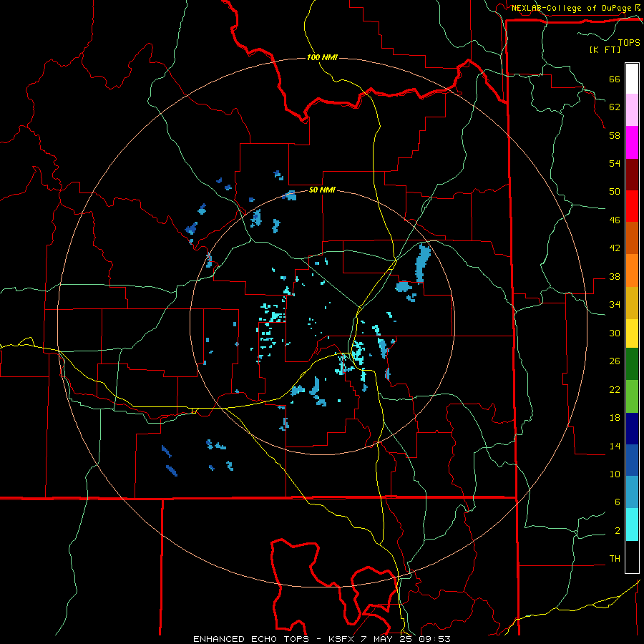Viewport: 644px width, 644px height.
Task: Click the light pink legend swatch
Action: tap(632, 110)
